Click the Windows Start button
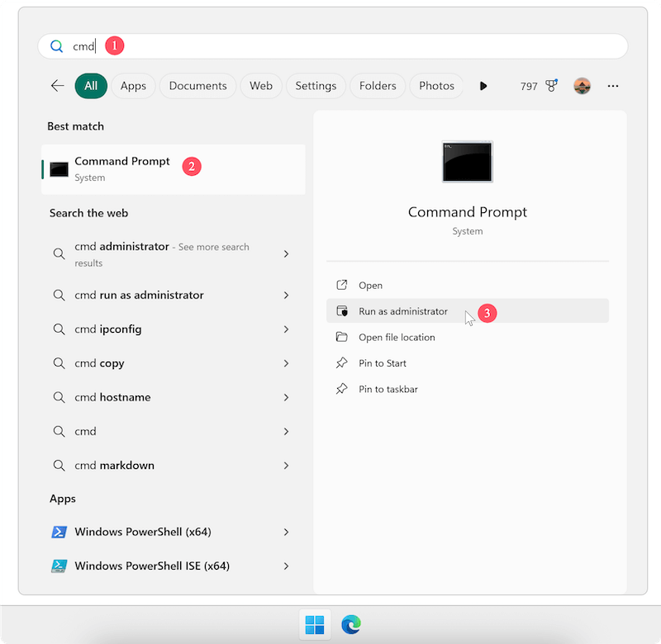Screen dimensions: 661x644 coord(315,624)
